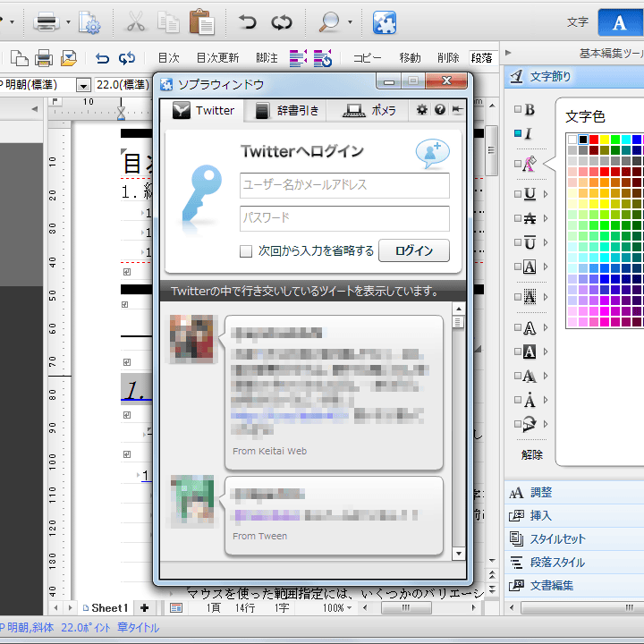The width and height of the screenshot is (644, 644).
Task: Click the save-send folder icon
Action: 69,58
